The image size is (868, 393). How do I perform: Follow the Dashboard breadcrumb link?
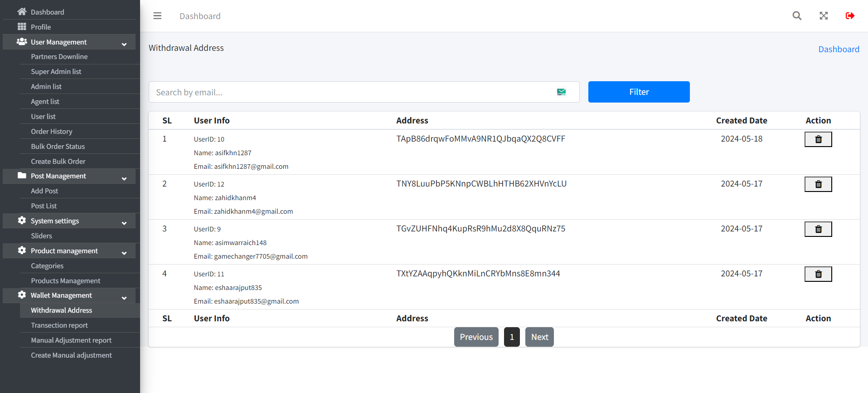pyautogui.click(x=839, y=49)
